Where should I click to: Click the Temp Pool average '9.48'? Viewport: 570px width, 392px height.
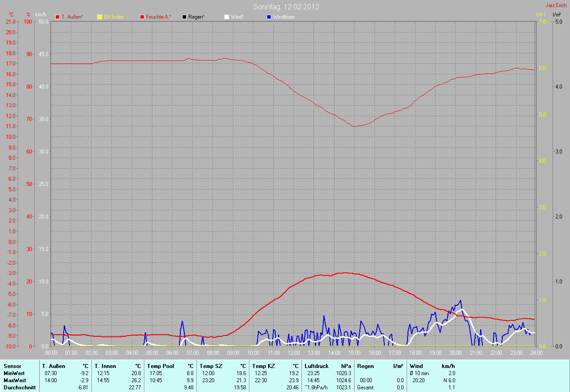pyautogui.click(x=189, y=388)
